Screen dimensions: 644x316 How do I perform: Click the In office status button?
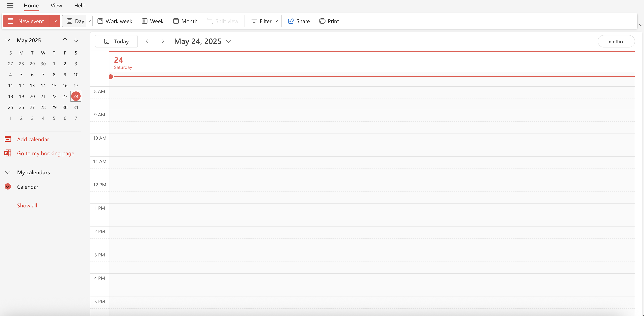[616, 41]
